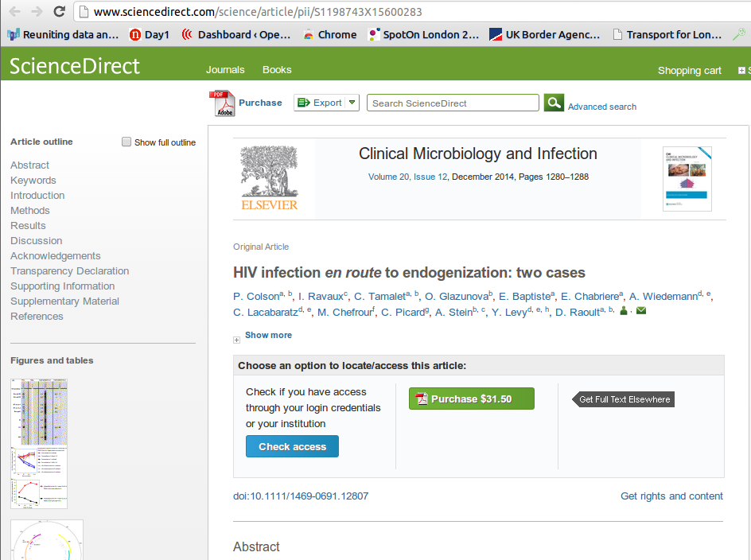
Task: Jump to Keywords in article outline
Action: coord(33,181)
